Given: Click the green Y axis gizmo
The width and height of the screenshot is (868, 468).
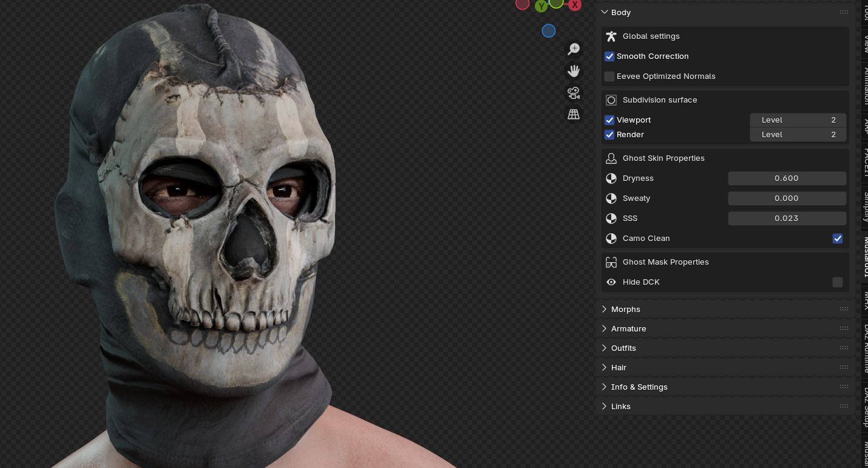Looking at the screenshot, I should (541, 6).
